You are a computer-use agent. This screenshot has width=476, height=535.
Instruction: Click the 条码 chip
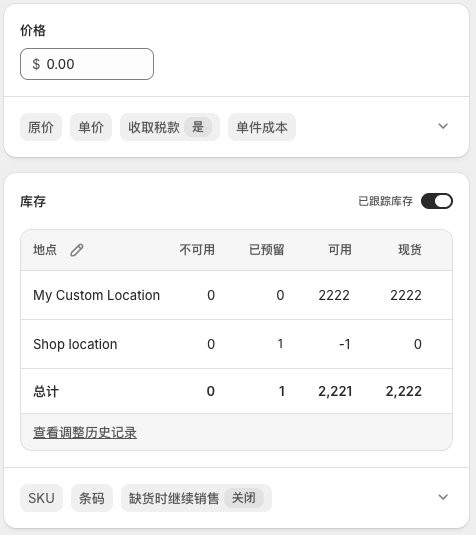[92, 498]
